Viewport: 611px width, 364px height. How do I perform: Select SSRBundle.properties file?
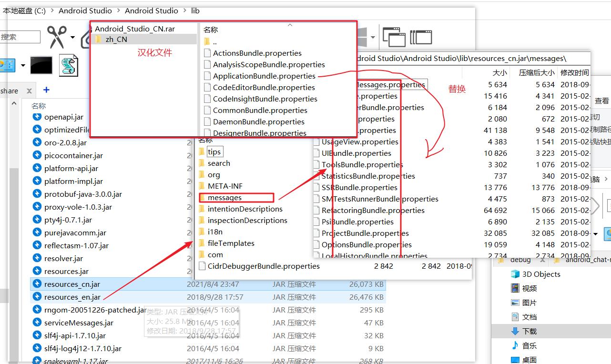pyautogui.click(x=356, y=187)
